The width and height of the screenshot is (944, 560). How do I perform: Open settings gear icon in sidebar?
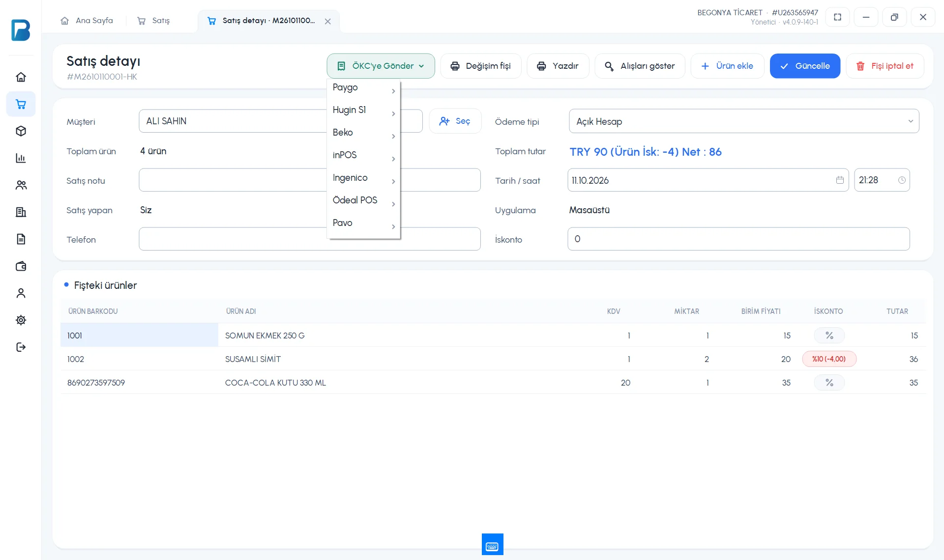(x=21, y=320)
